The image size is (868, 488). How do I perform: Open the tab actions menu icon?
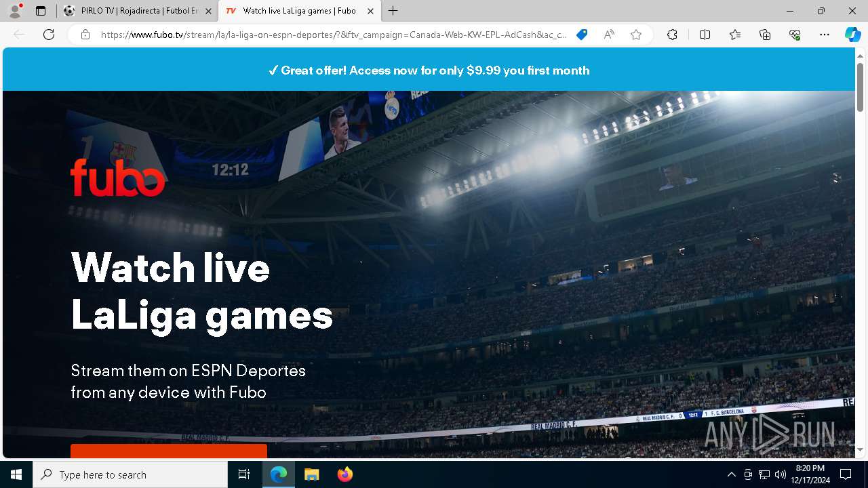tap(41, 11)
